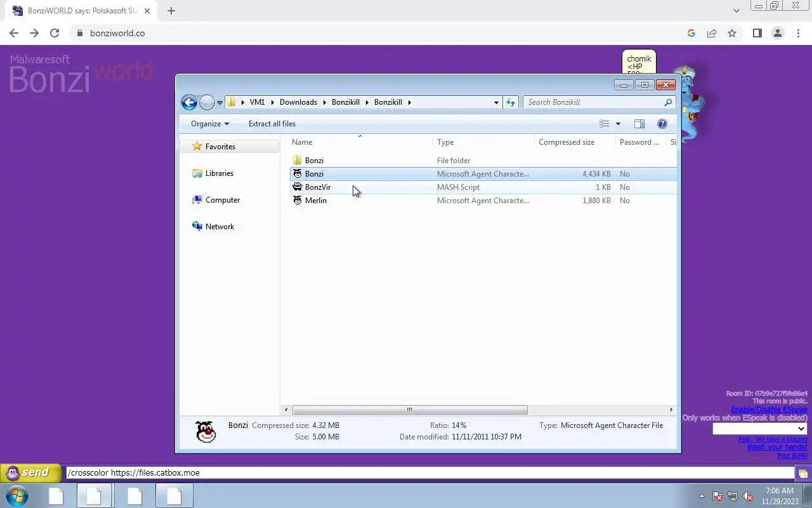
Task: Click Bonzi thumbnail in details pane
Action: [205, 432]
